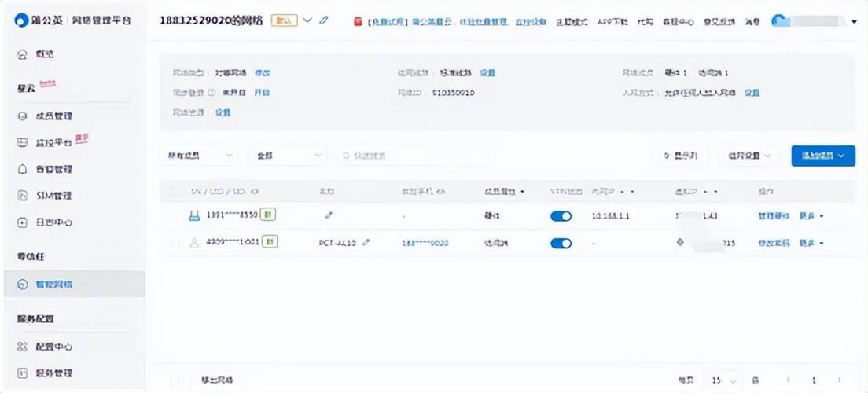Click the quick search input field
The image size is (868, 393).
[x=417, y=156]
